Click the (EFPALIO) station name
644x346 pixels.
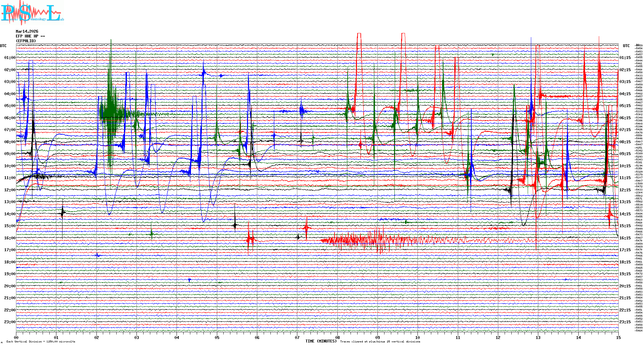26,41
